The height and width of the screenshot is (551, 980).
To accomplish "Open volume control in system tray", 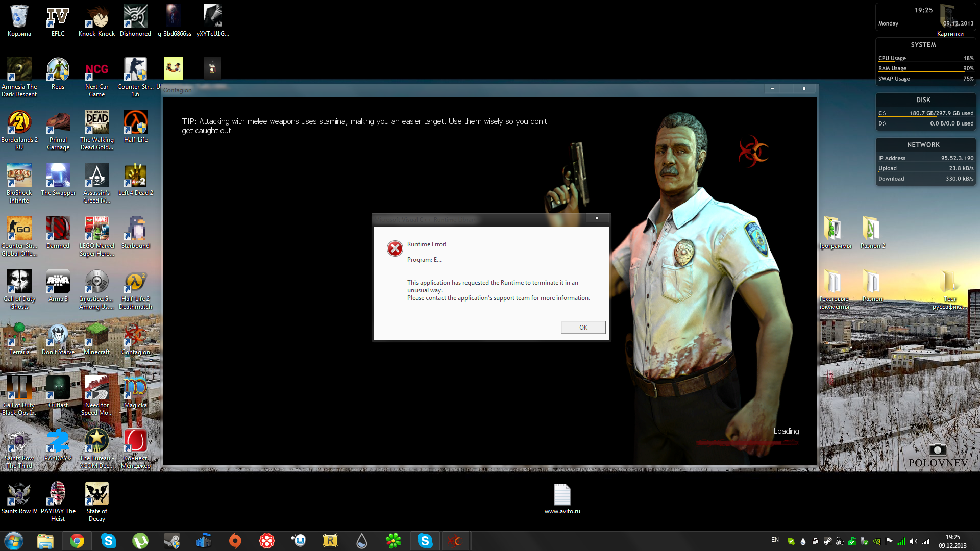I will click(x=914, y=541).
